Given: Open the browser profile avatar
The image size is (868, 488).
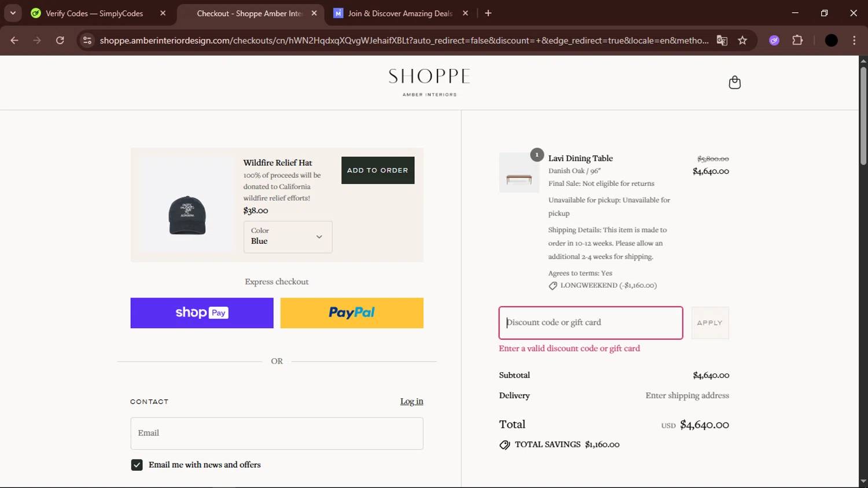Looking at the screenshot, I should click(x=831, y=41).
